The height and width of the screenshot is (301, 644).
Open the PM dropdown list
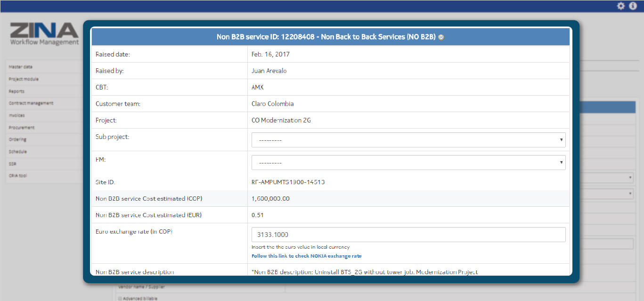(x=408, y=163)
